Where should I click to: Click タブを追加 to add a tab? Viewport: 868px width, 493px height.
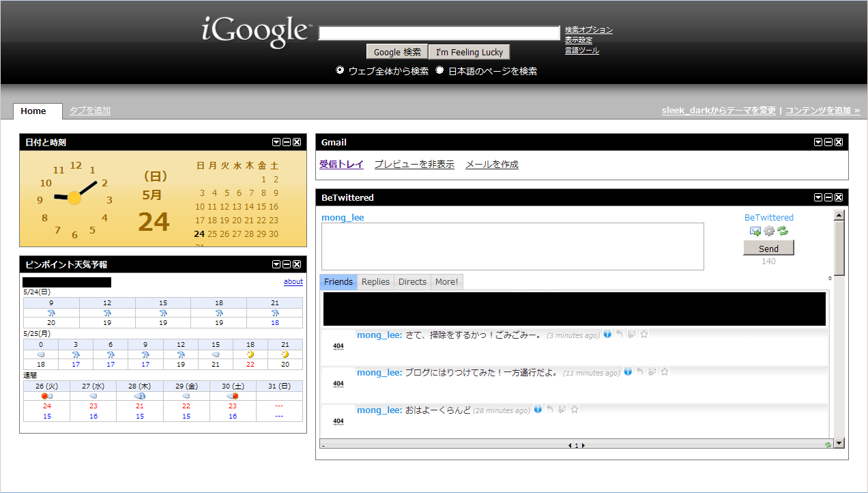point(90,111)
